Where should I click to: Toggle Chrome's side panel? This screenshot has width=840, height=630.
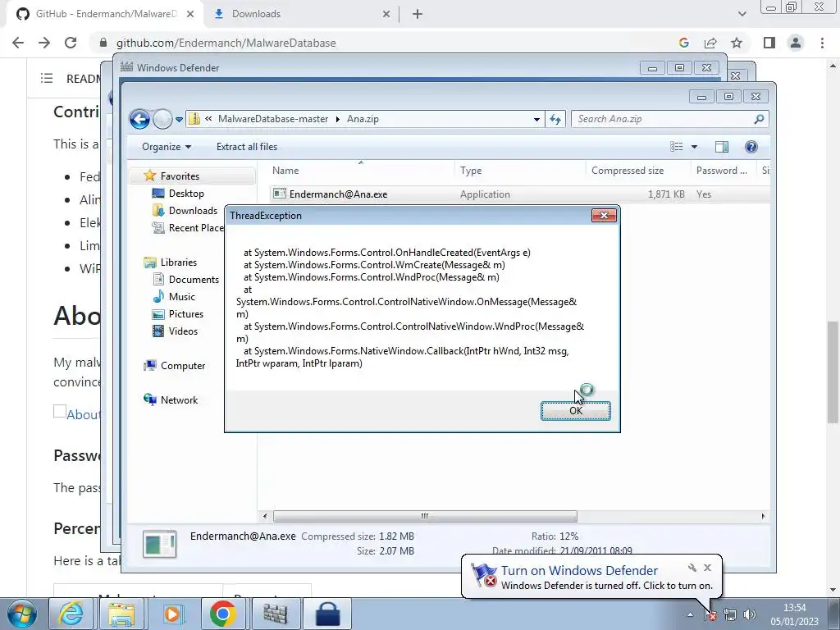tap(769, 43)
